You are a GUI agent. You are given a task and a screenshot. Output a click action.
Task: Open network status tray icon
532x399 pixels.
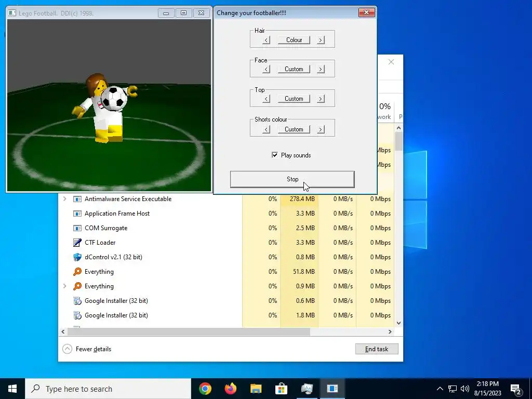[453, 389]
